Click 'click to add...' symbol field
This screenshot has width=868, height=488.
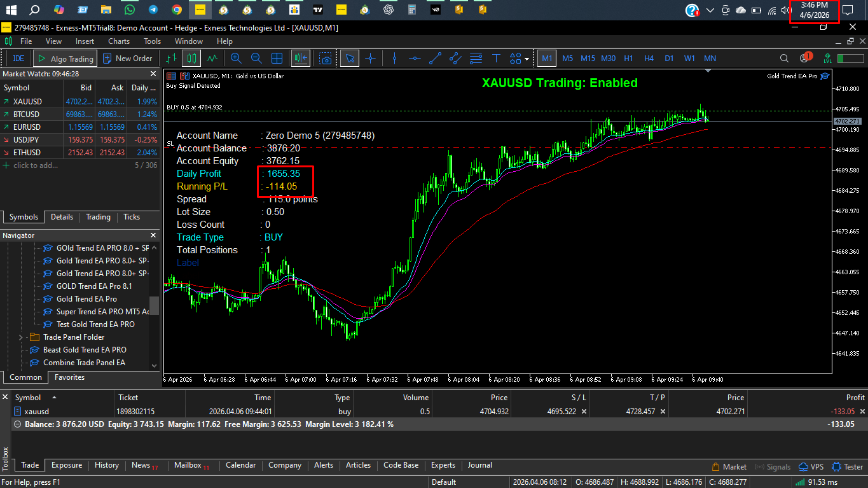click(34, 165)
